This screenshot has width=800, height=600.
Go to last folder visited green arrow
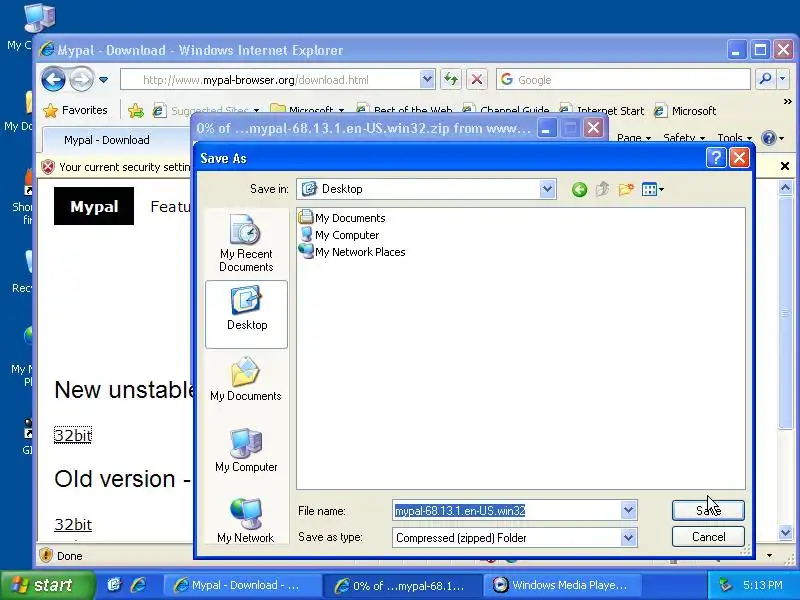(579, 190)
